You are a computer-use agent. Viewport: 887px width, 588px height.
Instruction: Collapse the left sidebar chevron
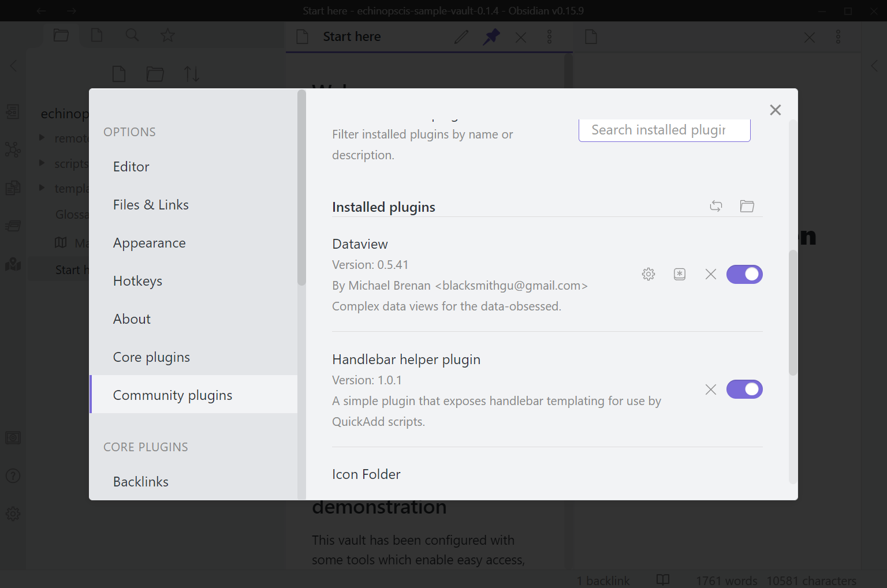13,66
